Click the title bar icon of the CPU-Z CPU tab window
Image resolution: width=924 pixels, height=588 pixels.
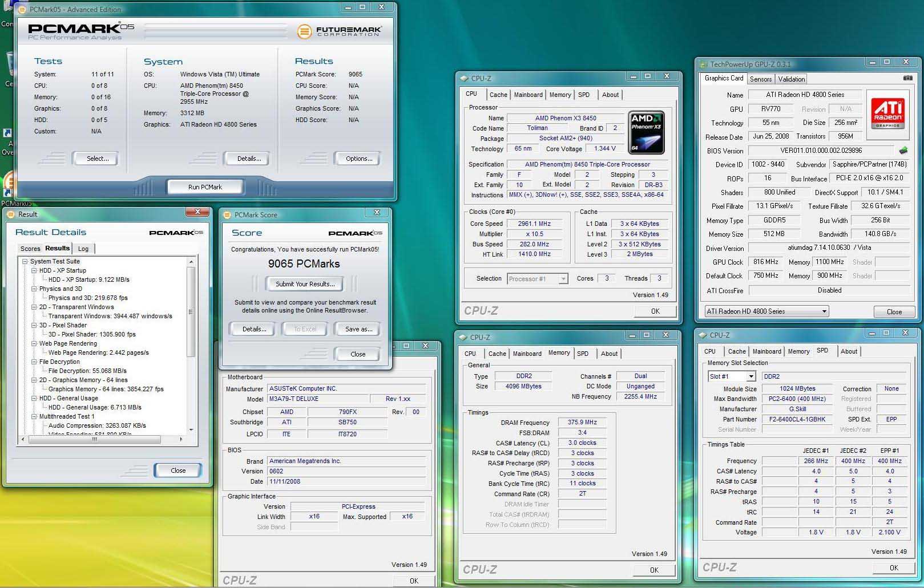tap(464, 78)
